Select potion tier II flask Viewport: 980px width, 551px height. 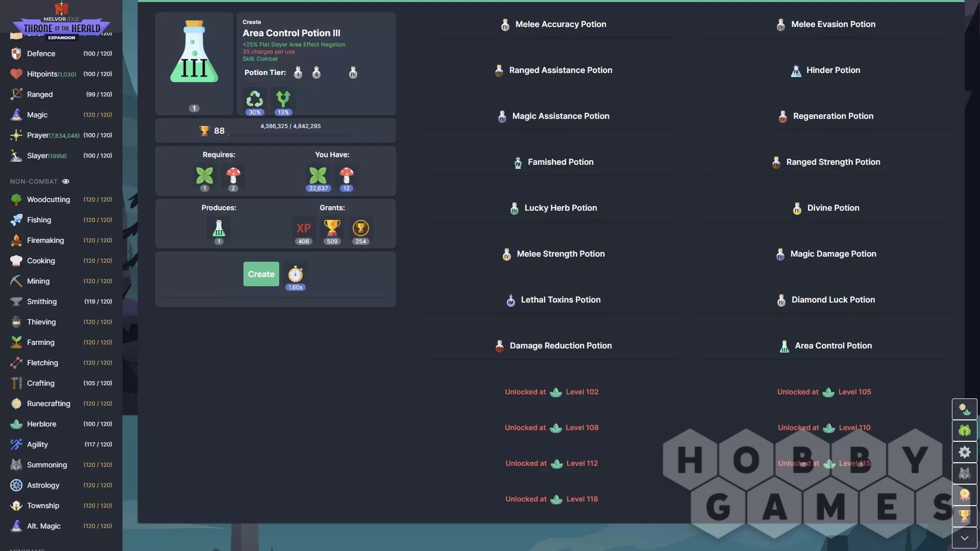(x=316, y=73)
